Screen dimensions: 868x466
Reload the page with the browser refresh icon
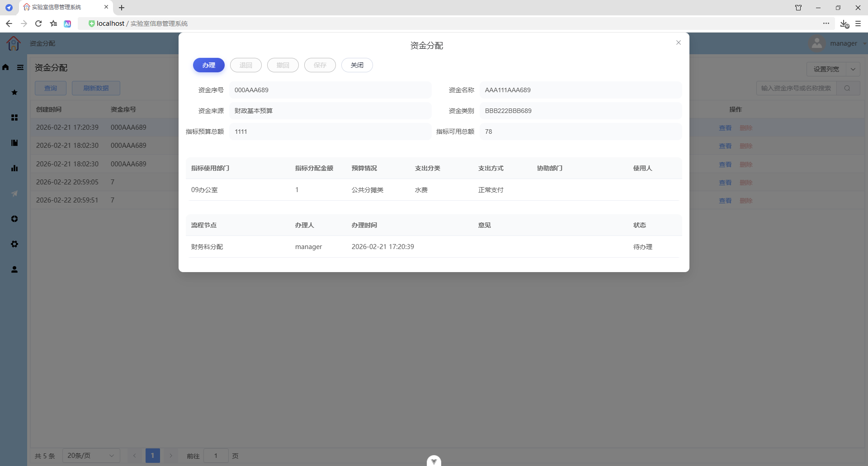(38, 24)
